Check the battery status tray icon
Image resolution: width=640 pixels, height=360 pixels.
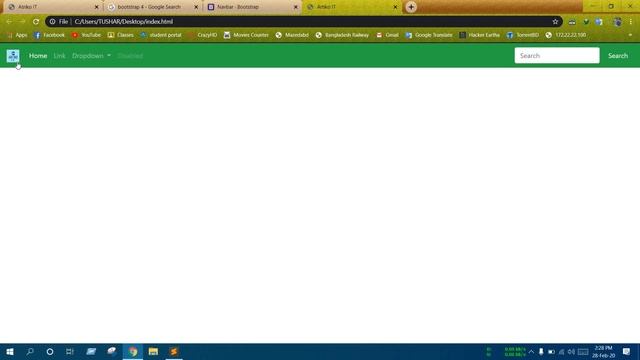point(551,352)
